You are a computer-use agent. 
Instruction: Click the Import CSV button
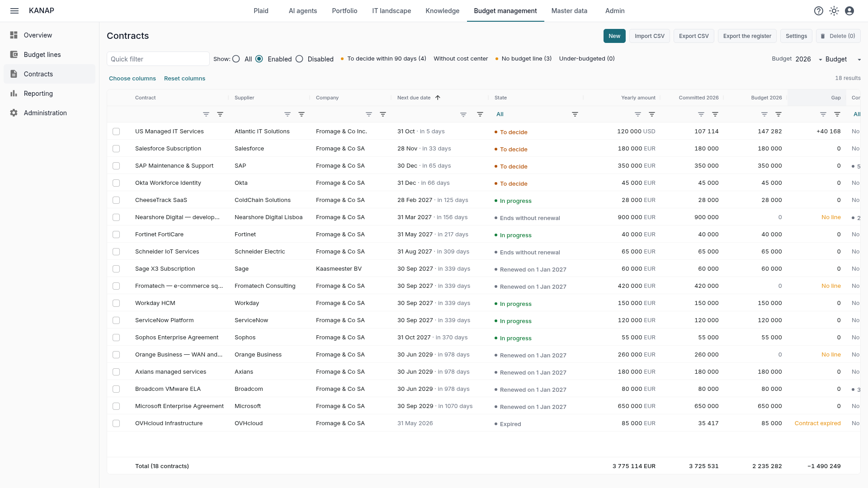(649, 36)
